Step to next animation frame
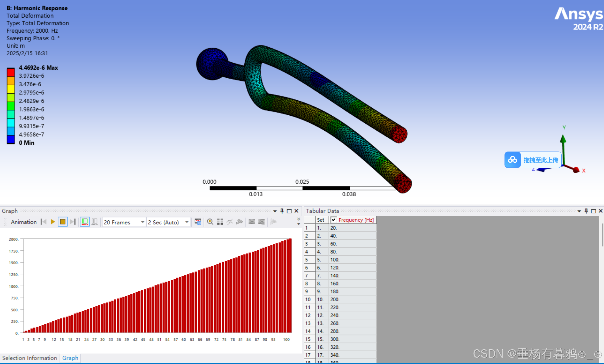Image resolution: width=604 pixels, height=364 pixels. (x=73, y=222)
